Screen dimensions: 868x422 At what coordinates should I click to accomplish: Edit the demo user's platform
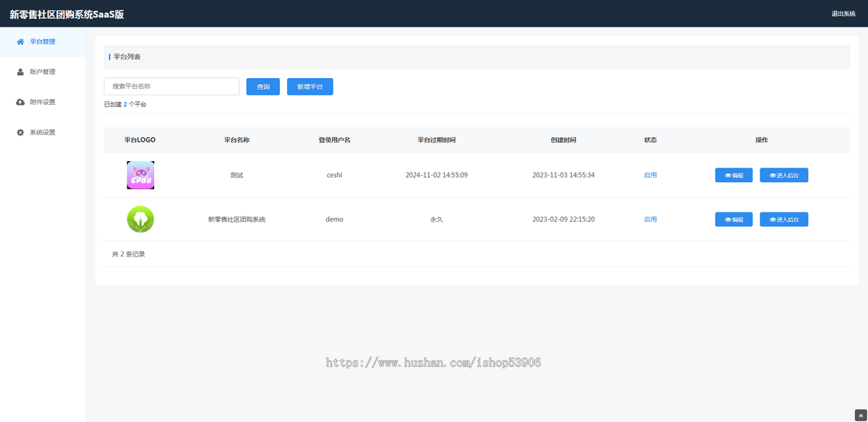tap(733, 220)
